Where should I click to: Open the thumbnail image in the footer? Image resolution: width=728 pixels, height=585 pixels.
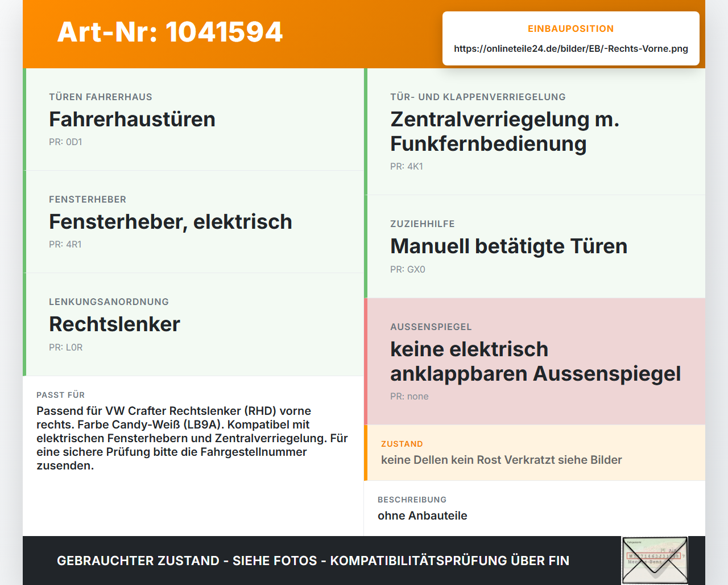point(655,561)
